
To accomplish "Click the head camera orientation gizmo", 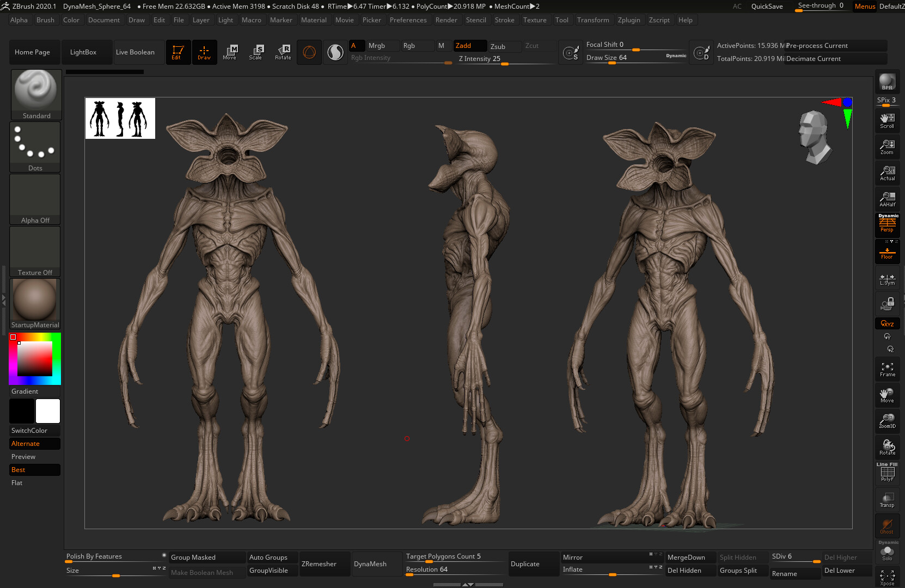I will (x=815, y=137).
